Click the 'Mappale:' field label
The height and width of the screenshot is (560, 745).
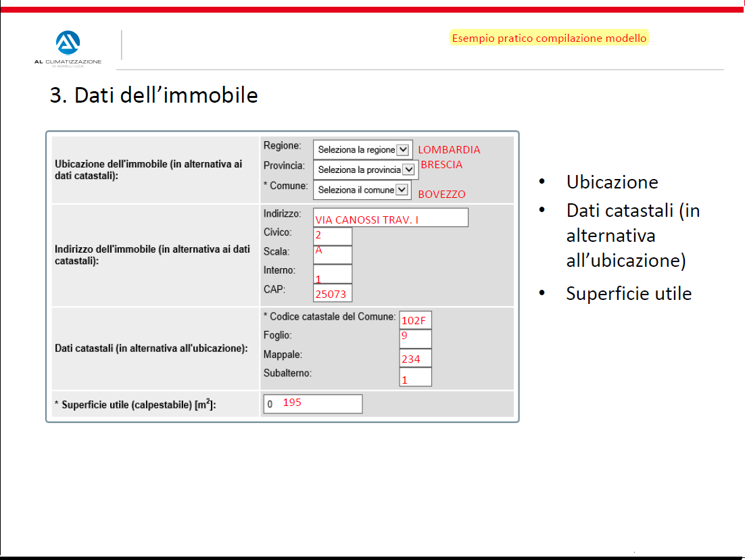point(283,355)
